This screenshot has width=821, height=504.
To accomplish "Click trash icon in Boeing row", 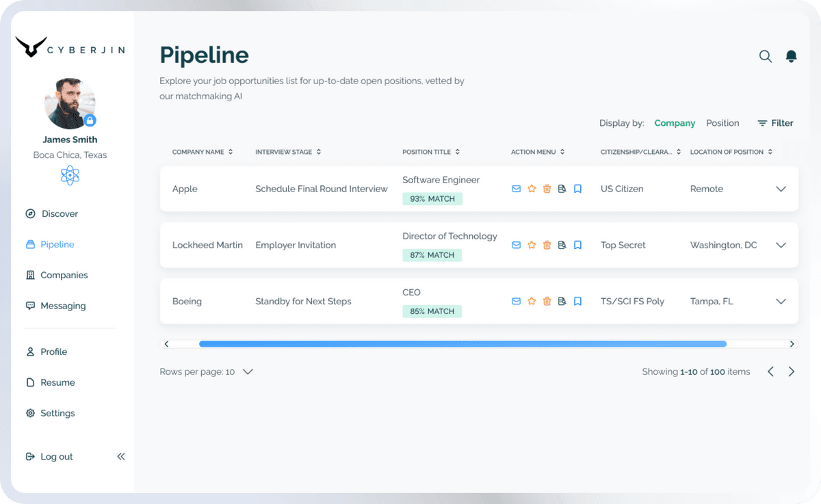I will (547, 301).
